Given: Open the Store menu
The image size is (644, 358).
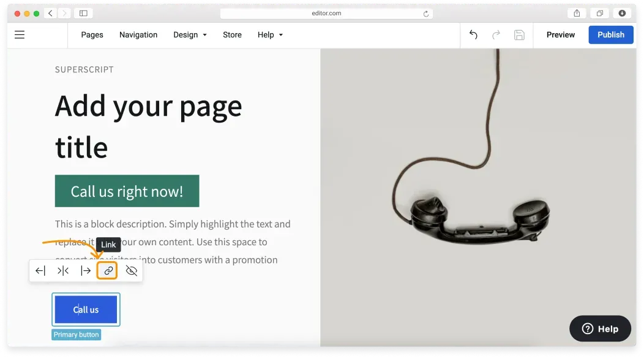Looking at the screenshot, I should (232, 35).
